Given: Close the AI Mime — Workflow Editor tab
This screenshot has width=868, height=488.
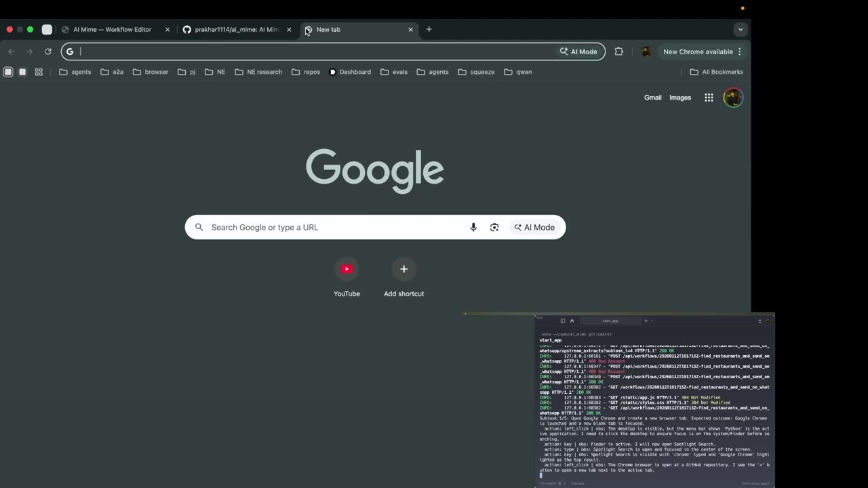Looking at the screenshot, I should point(167,30).
